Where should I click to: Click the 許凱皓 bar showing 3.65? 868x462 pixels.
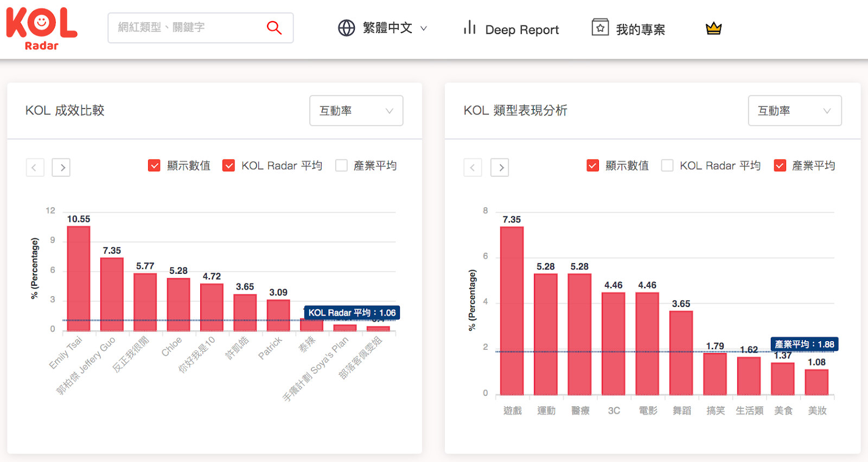pos(245,313)
